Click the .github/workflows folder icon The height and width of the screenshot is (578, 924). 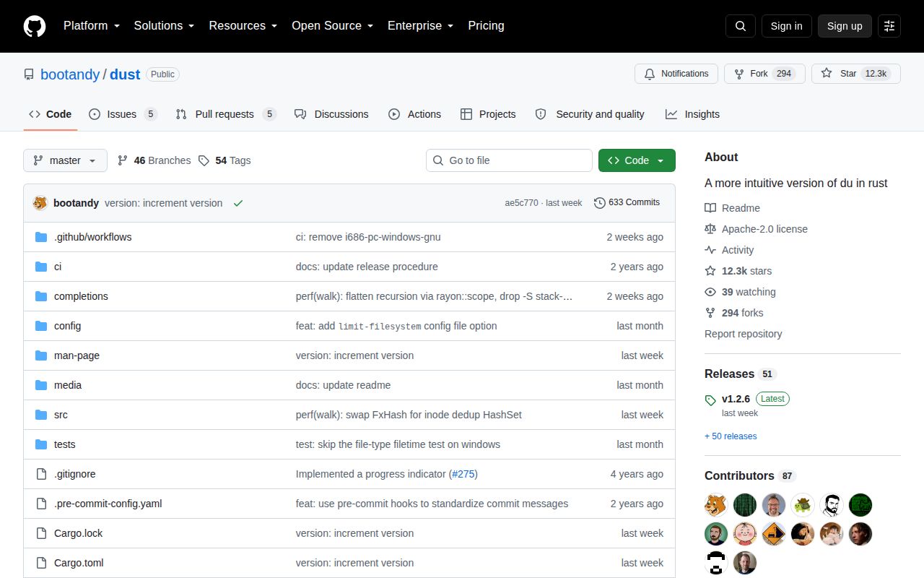pyautogui.click(x=41, y=237)
